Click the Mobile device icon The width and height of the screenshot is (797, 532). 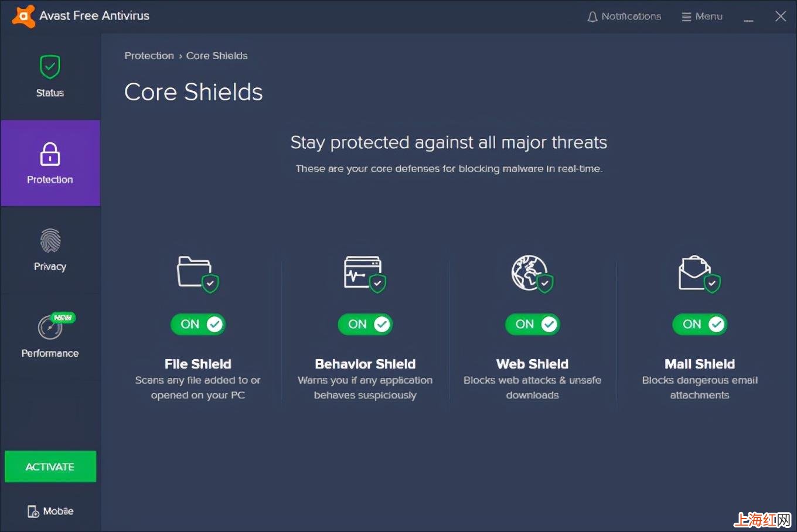tap(33, 511)
